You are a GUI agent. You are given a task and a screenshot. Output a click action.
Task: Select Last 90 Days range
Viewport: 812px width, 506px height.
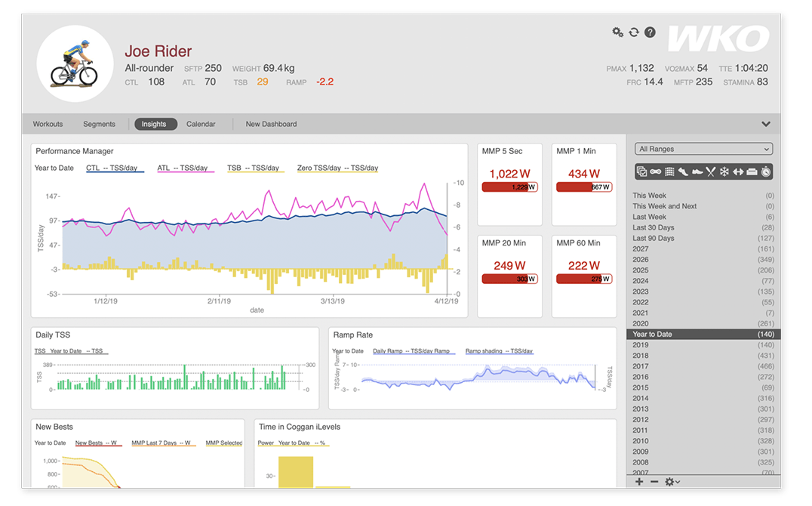703,238
